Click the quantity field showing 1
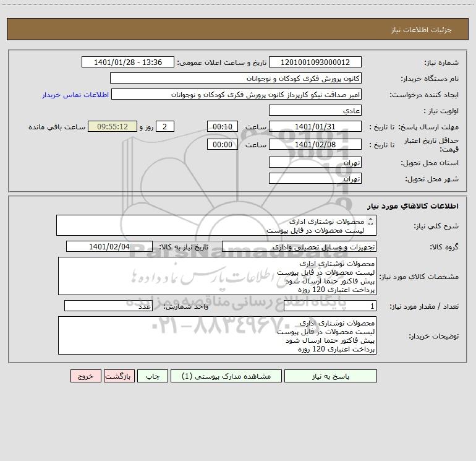Image resolution: width=476 pixels, height=461 pixels. click(x=330, y=306)
